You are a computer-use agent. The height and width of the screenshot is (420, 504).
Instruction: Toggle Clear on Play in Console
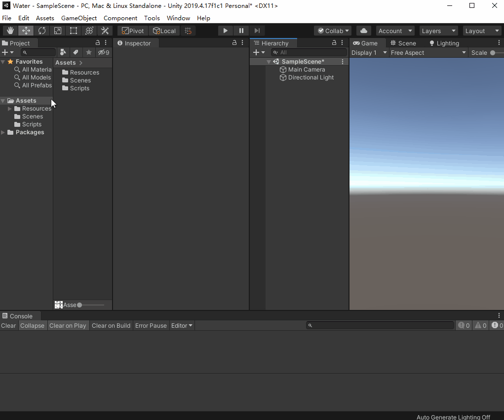coord(68,326)
